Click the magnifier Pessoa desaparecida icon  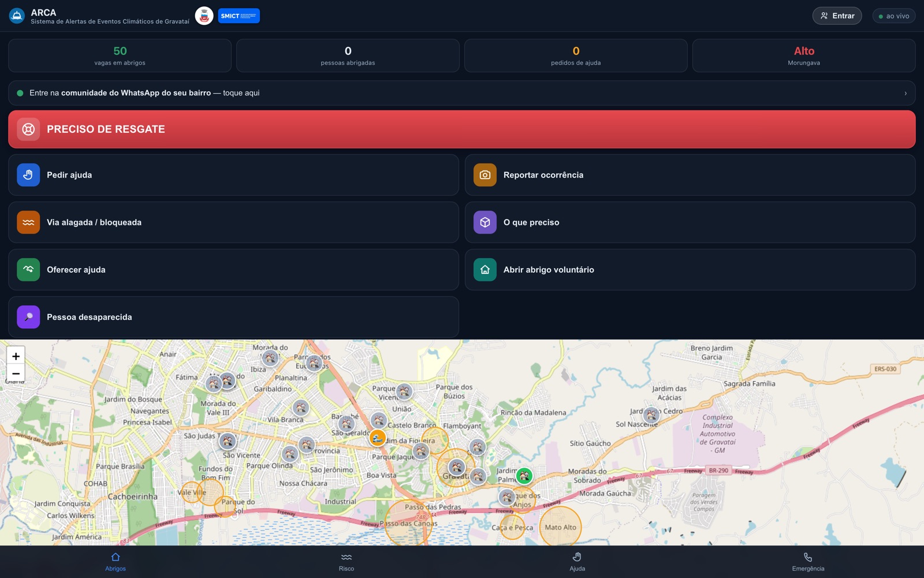pyautogui.click(x=28, y=317)
